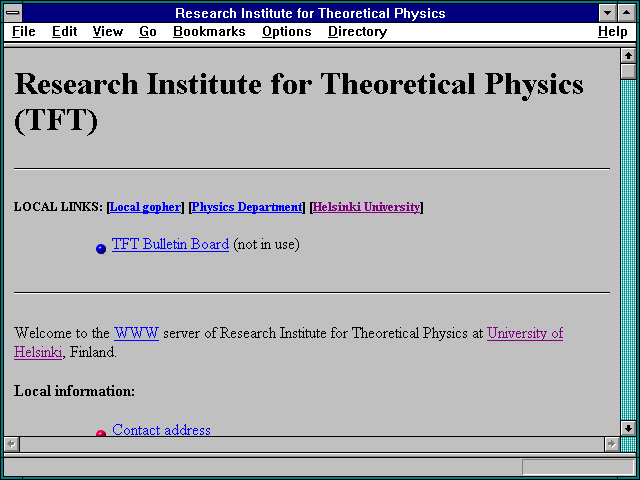The height and width of the screenshot is (480, 640).
Task: Open the window control menu box
Action: [x=13, y=13]
